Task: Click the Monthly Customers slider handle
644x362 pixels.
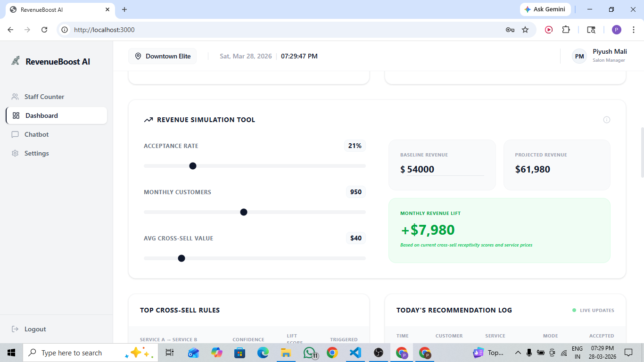Action: [244, 212]
